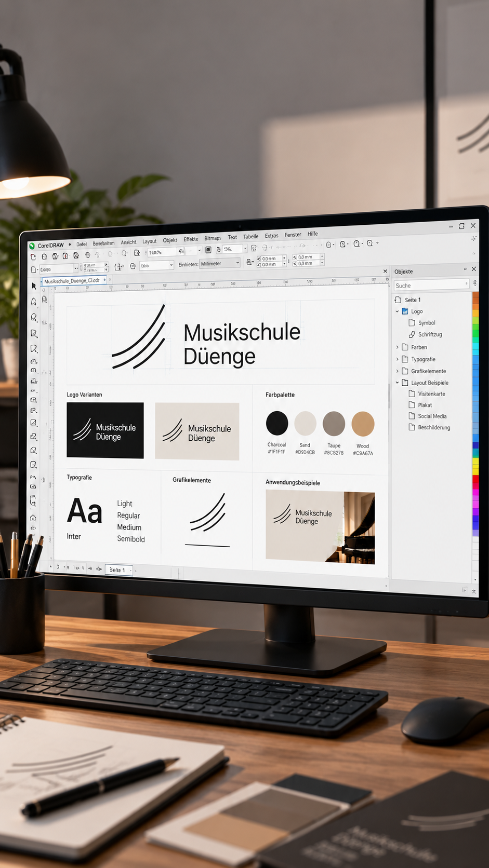The image size is (489, 868).
Task: Close the Objekte docker panel
Action: pos(473,269)
